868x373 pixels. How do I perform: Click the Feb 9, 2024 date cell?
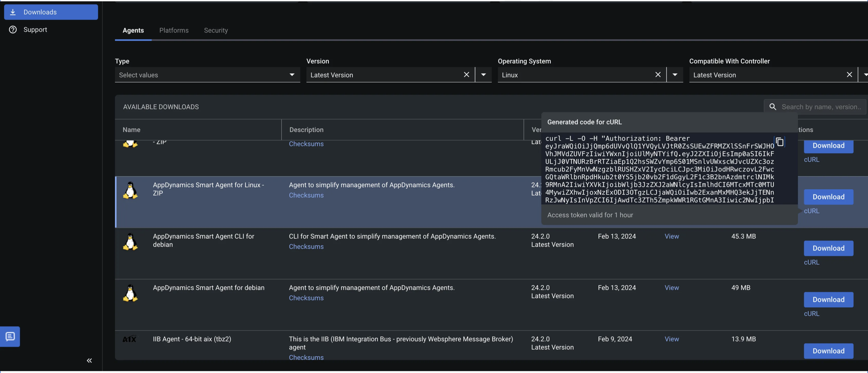615,339
